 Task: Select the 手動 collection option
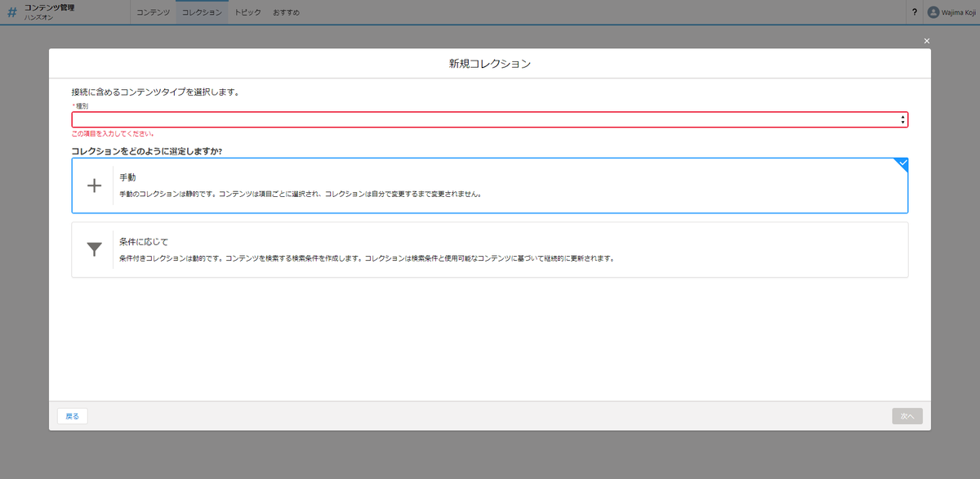pyautogui.click(x=490, y=186)
